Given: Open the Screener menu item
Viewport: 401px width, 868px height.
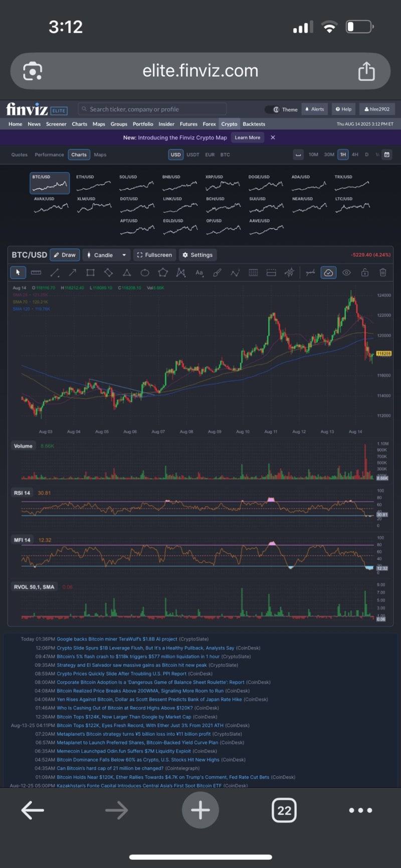Looking at the screenshot, I should click(56, 124).
